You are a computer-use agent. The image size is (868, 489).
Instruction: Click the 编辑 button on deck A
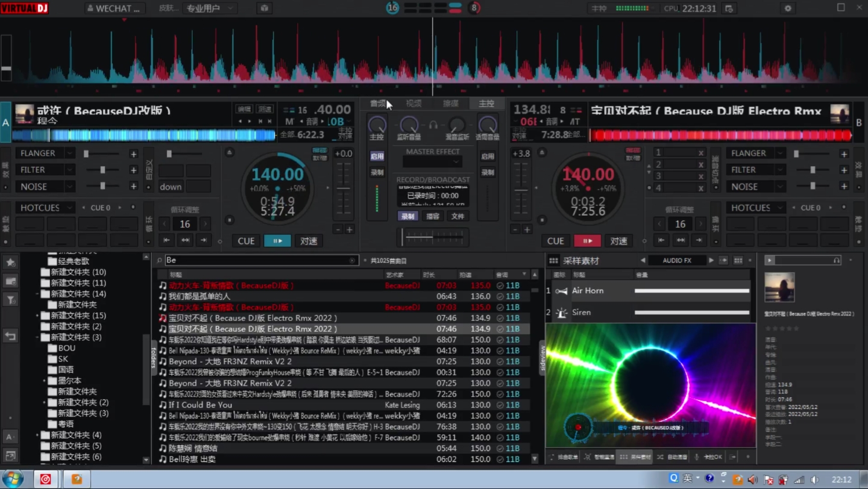(x=244, y=109)
